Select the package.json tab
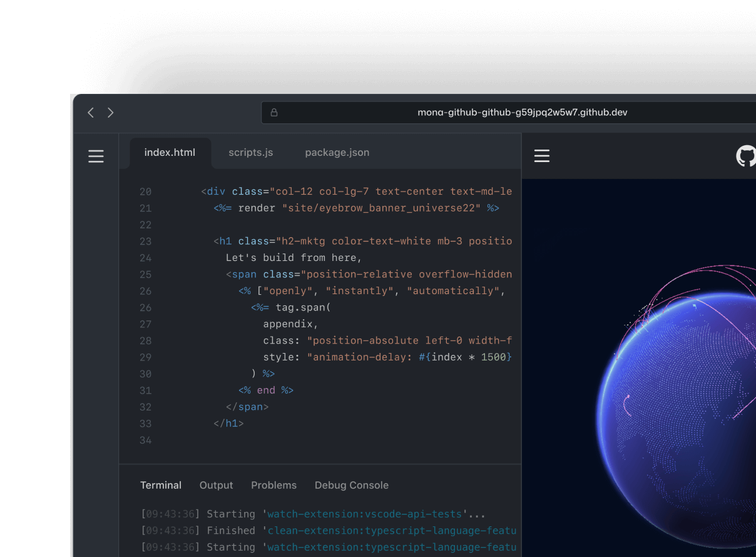 tap(337, 153)
